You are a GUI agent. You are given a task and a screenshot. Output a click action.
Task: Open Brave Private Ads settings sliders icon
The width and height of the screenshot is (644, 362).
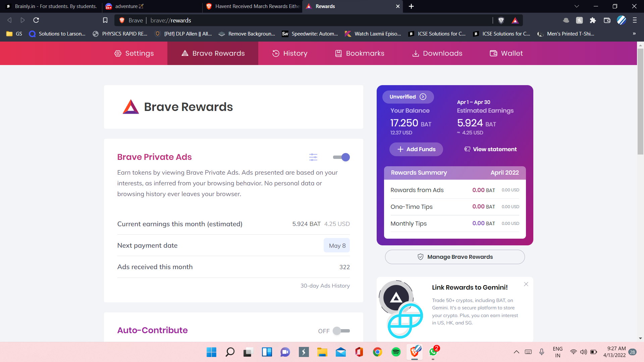pos(313,157)
